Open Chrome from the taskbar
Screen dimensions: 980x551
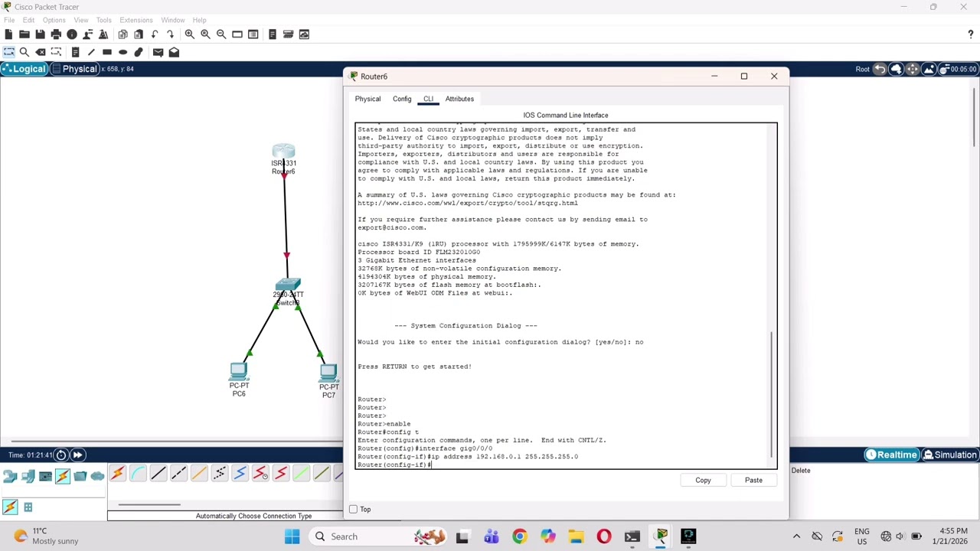pos(520,536)
